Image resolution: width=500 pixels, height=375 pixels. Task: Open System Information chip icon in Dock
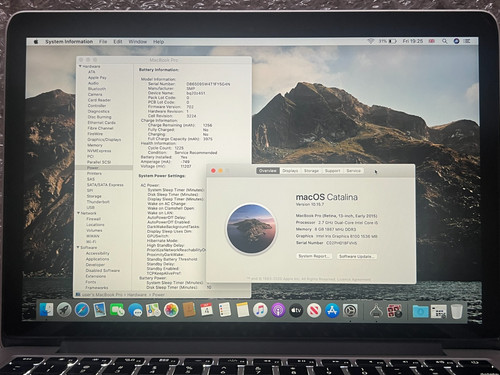pyautogui.click(x=376, y=311)
